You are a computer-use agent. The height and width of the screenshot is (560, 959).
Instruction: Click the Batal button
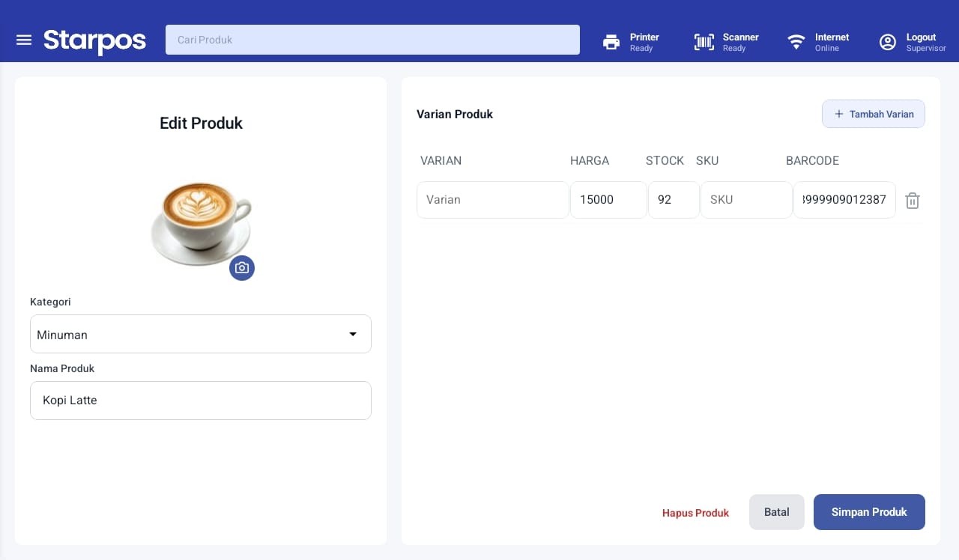coord(777,512)
